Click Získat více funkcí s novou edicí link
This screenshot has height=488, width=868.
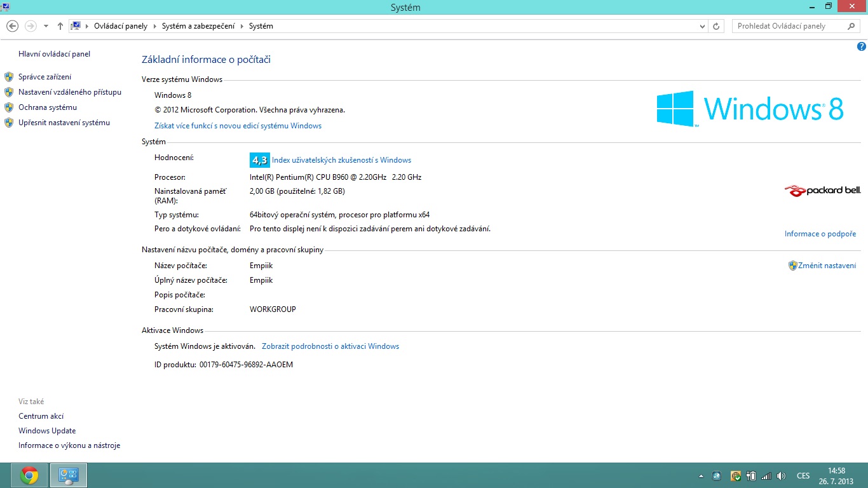(x=238, y=126)
